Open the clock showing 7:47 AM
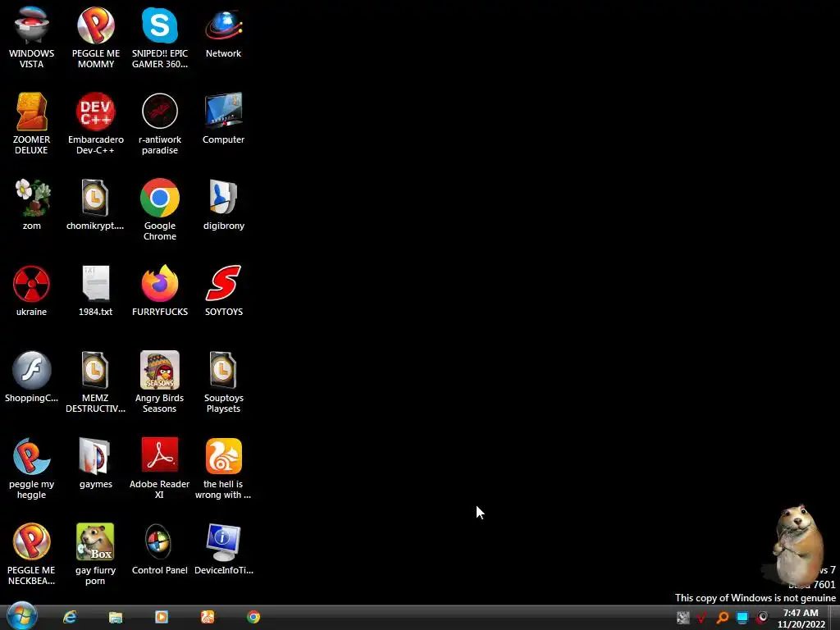Image resolution: width=840 pixels, height=630 pixels. pos(801,619)
